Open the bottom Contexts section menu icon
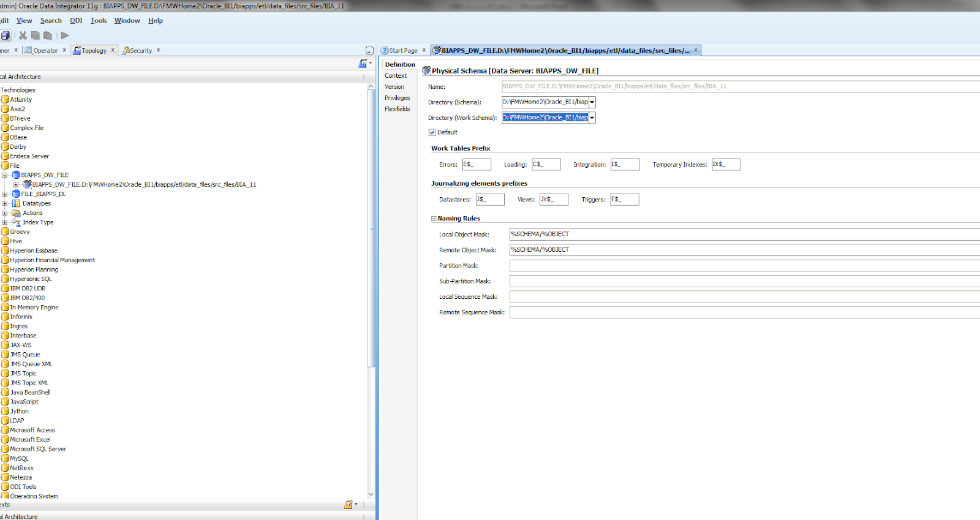The width and height of the screenshot is (980, 520). pos(350,505)
